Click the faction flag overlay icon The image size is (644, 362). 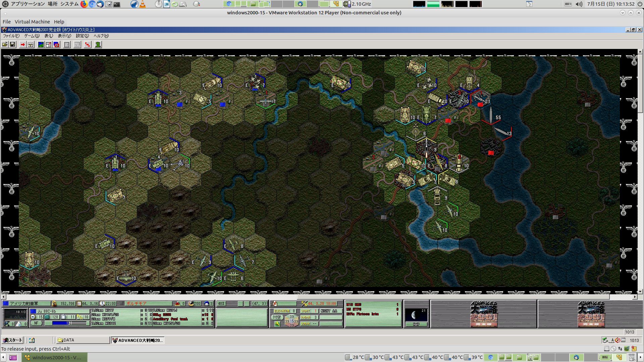pyautogui.click(x=56, y=45)
